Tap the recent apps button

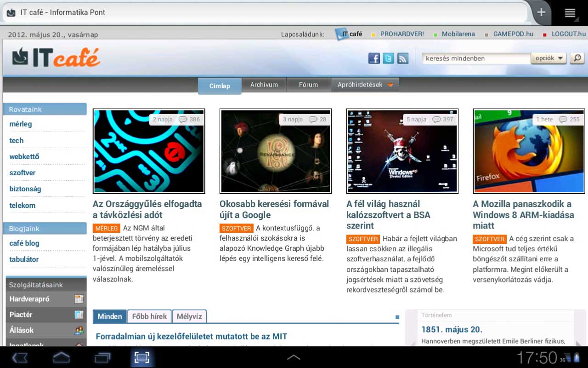[102, 357]
